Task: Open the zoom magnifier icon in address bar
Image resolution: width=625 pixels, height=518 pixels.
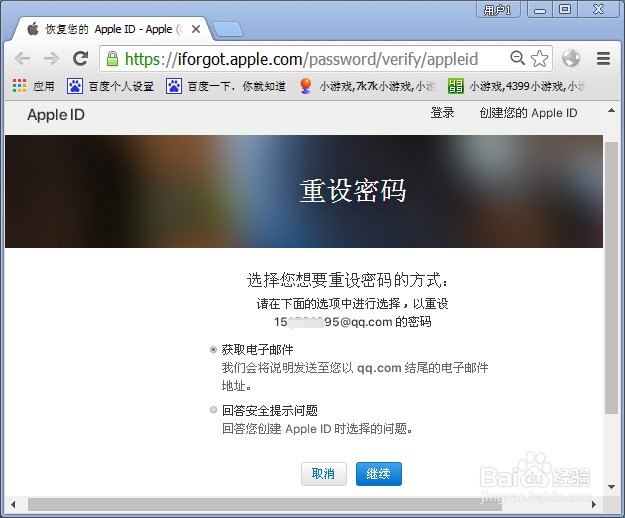Action: [x=517, y=58]
